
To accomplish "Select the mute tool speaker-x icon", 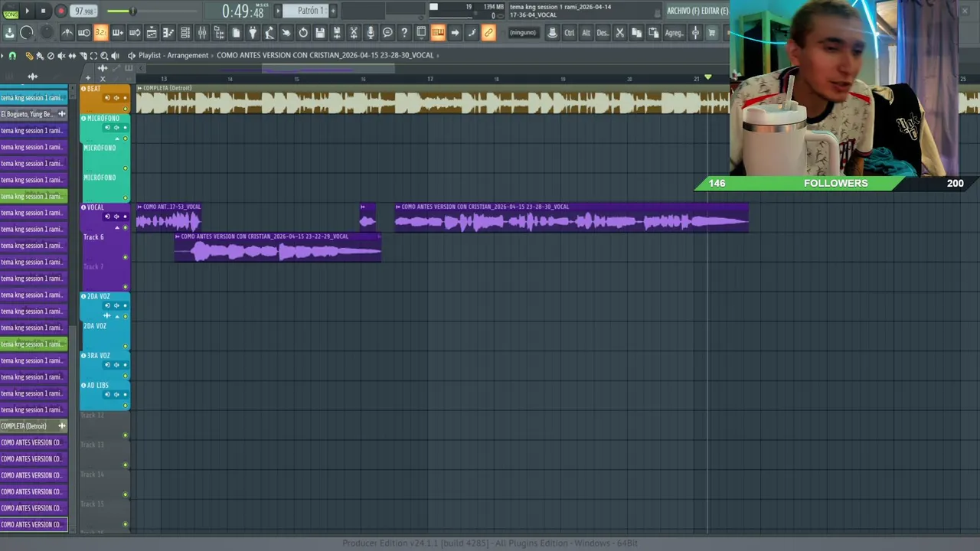I will coord(61,55).
